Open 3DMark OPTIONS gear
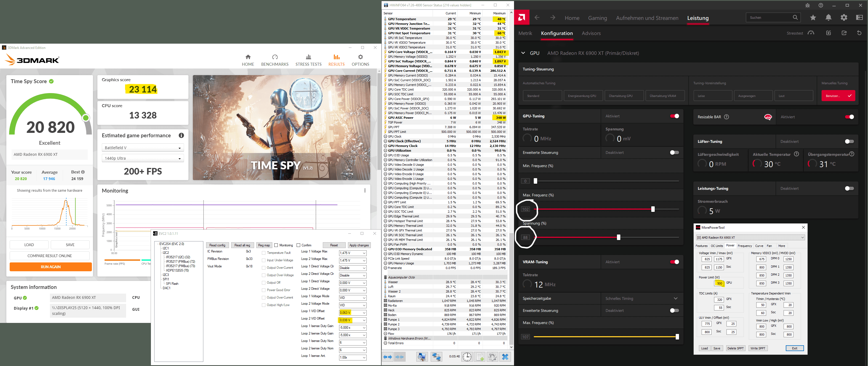 (360, 60)
